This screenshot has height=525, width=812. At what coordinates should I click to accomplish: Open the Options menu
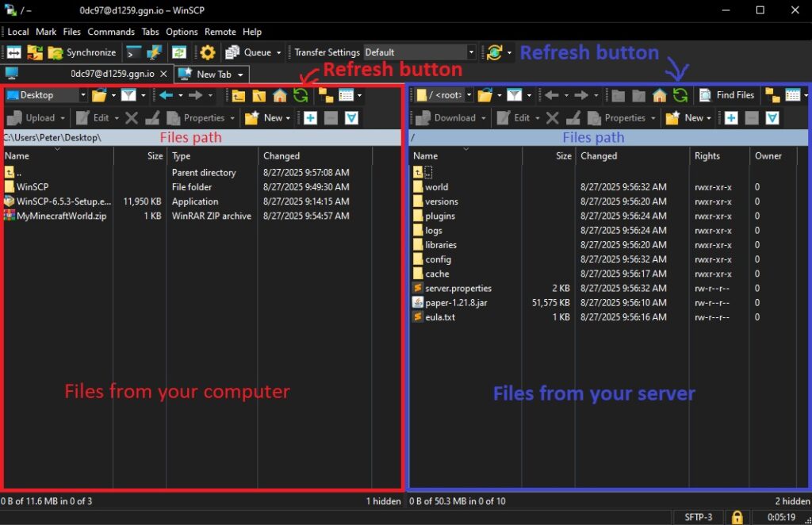pos(182,32)
